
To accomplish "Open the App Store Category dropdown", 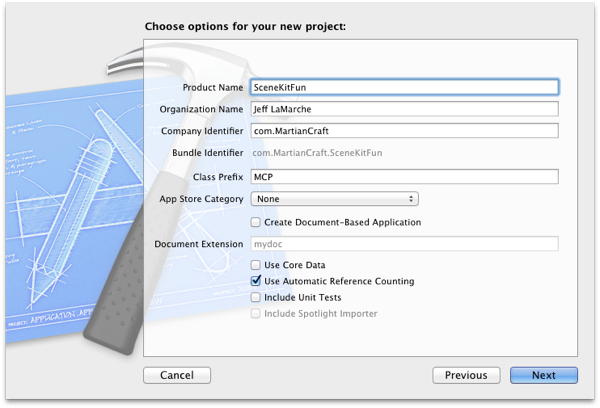I will (x=334, y=199).
